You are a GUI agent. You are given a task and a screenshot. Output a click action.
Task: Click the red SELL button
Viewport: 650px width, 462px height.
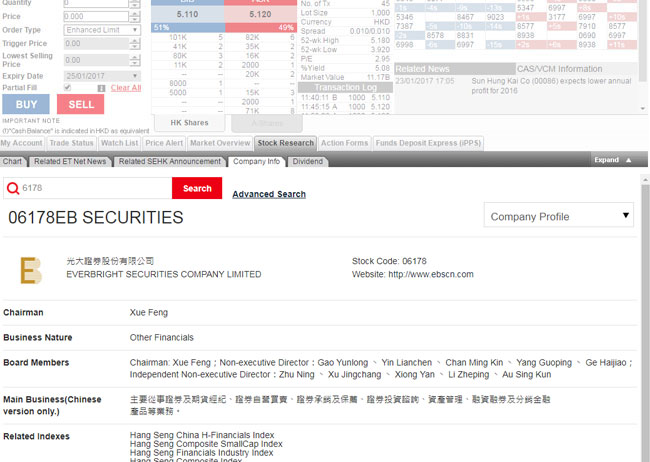[80, 104]
